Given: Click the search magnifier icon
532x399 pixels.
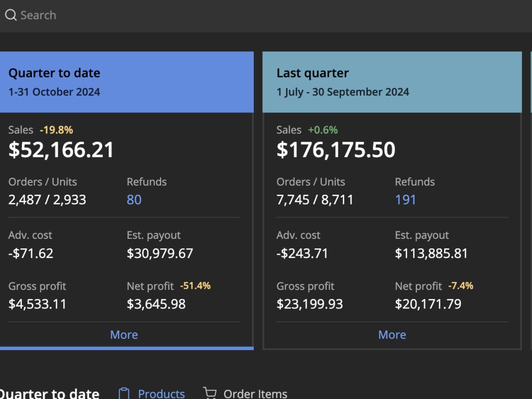Looking at the screenshot, I should [x=11, y=15].
